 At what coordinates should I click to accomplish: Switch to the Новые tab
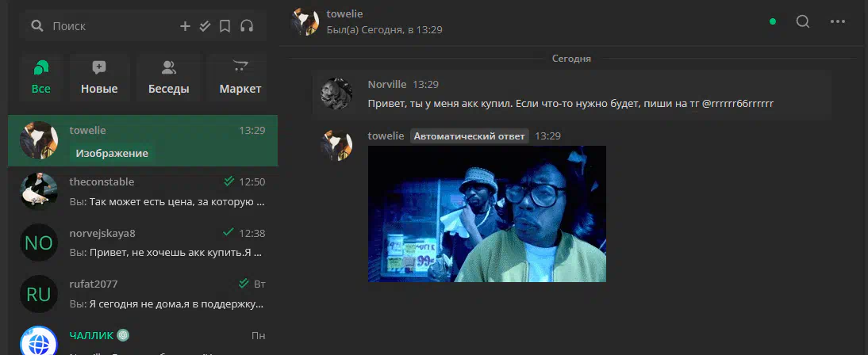pos(99,78)
